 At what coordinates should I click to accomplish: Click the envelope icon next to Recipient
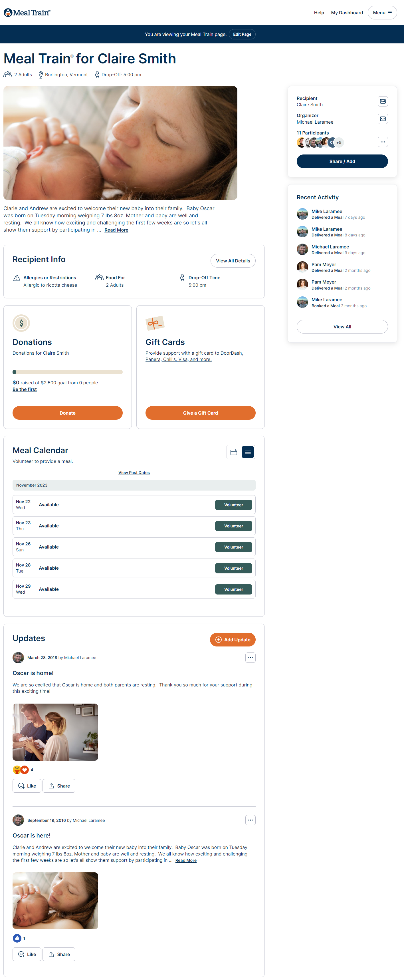tap(383, 101)
